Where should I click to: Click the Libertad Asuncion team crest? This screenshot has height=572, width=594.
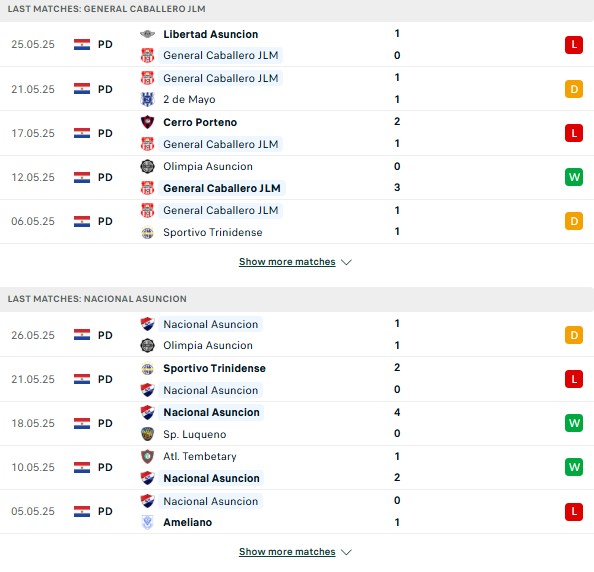[147, 34]
